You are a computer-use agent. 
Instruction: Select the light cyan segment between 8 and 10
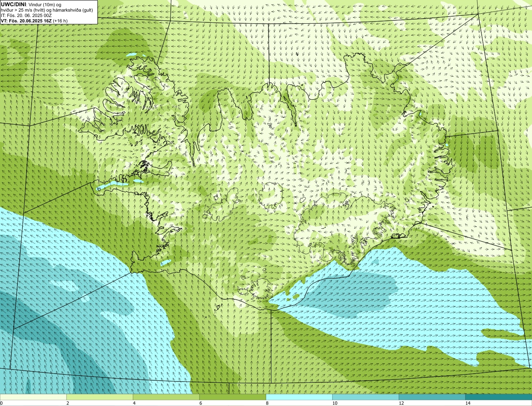click(299, 397)
